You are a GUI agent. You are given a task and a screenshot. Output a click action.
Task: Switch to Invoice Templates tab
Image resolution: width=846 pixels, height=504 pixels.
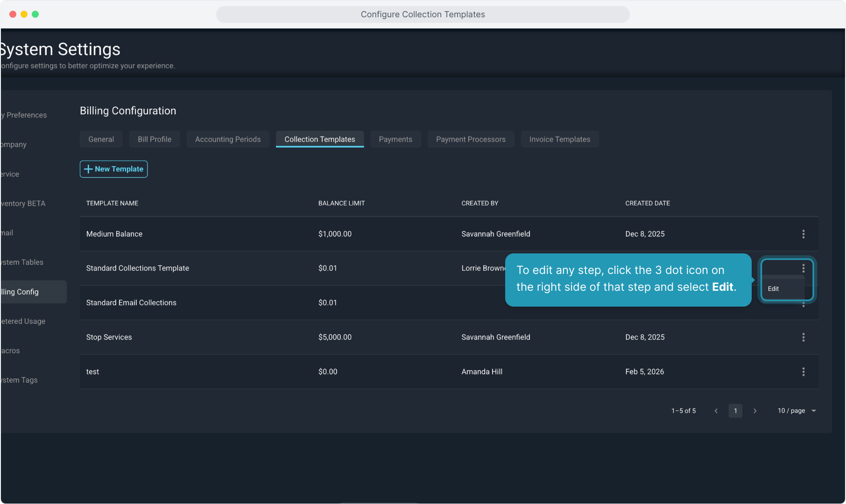click(x=559, y=140)
